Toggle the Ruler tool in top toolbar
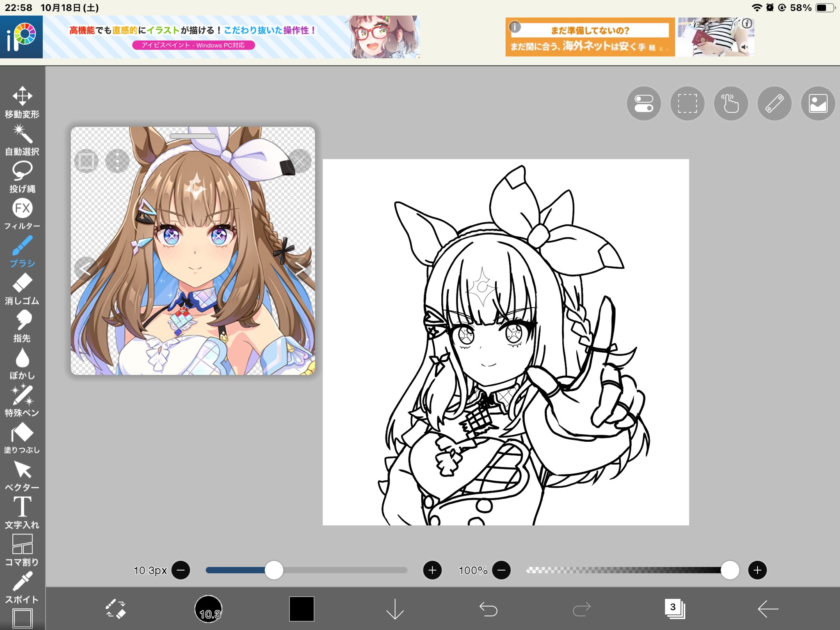Image resolution: width=840 pixels, height=630 pixels. click(x=774, y=103)
